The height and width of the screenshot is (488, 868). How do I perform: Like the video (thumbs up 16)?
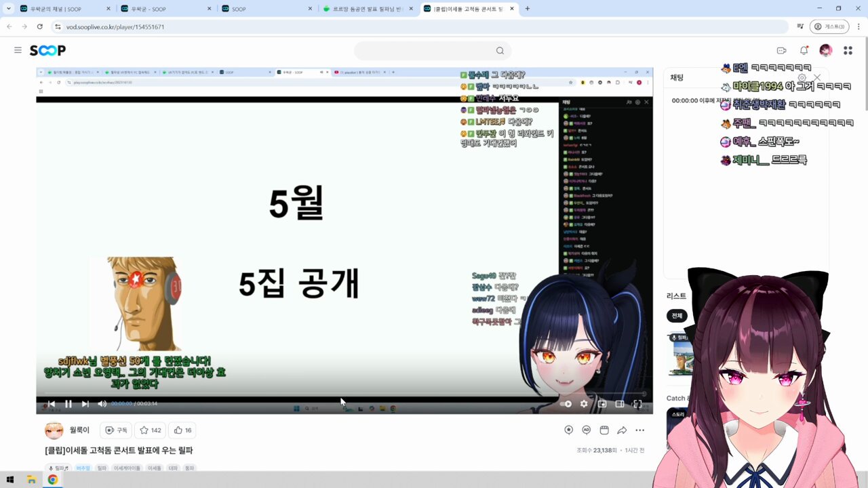183,430
